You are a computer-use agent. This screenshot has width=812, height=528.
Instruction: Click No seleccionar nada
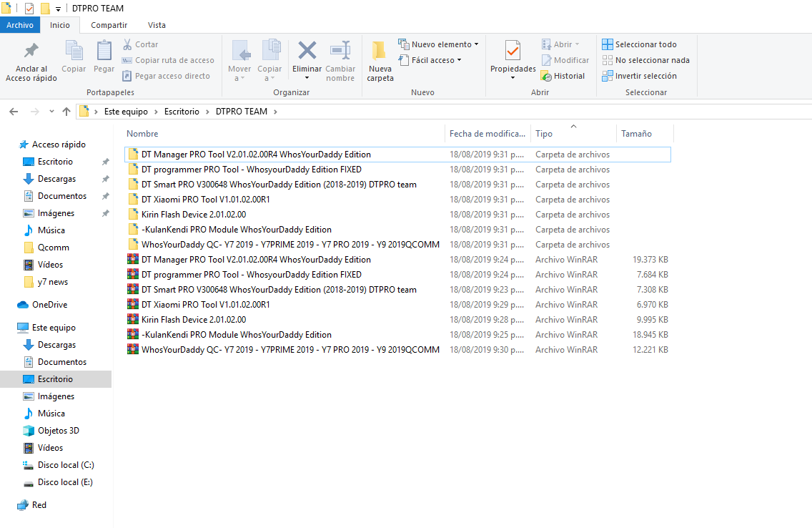[645, 60]
